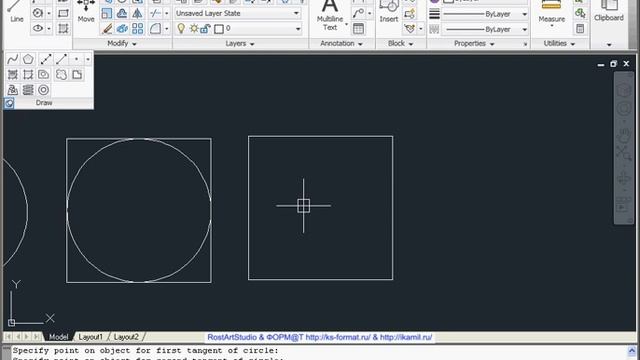Select the Region tool in Draw panel

pyautogui.click(x=44, y=75)
